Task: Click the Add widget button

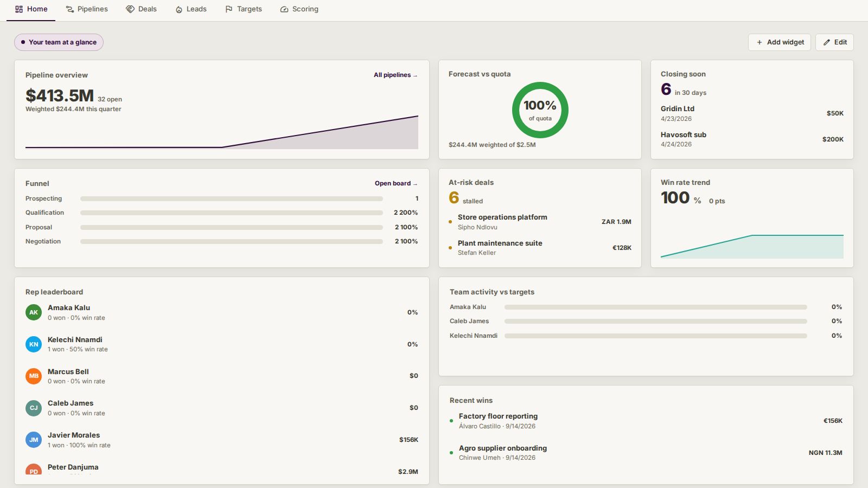Action: point(780,42)
